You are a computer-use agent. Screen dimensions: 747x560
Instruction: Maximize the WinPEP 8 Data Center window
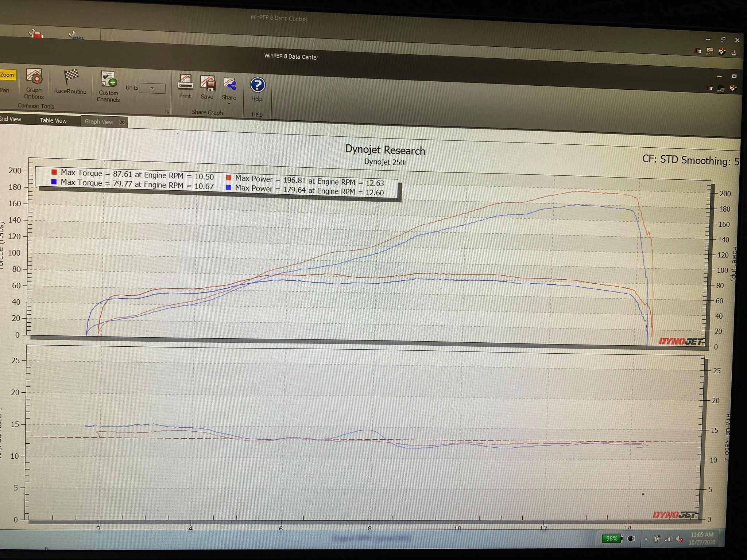point(734,76)
